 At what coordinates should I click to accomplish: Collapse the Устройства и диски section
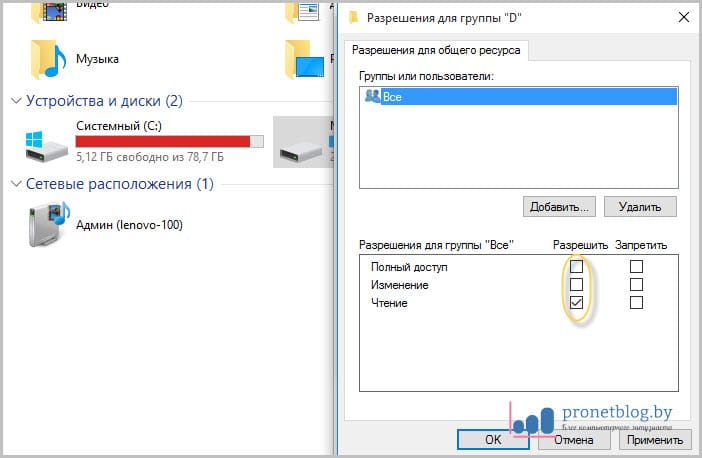point(15,101)
